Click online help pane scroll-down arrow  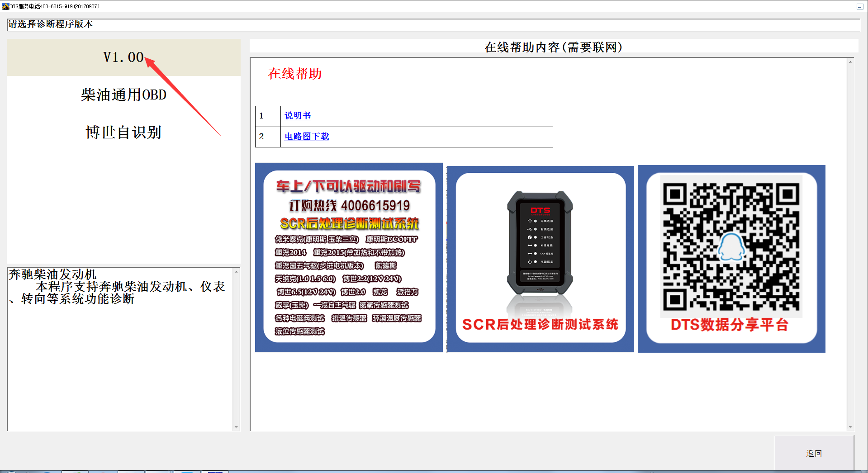(x=850, y=427)
